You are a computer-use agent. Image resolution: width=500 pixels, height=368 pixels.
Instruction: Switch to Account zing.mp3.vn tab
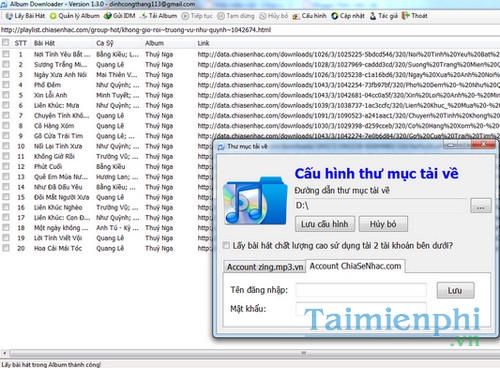[265, 267]
